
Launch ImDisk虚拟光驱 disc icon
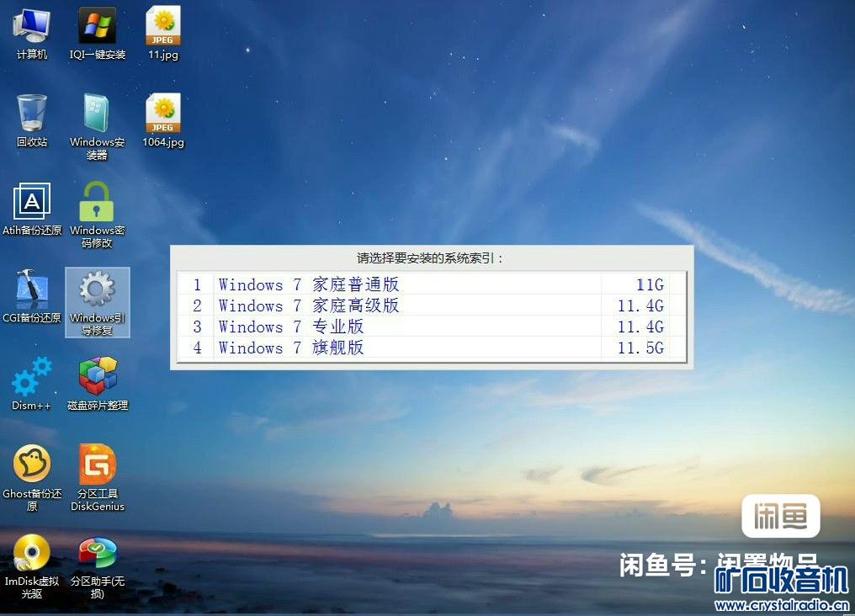click(x=32, y=566)
